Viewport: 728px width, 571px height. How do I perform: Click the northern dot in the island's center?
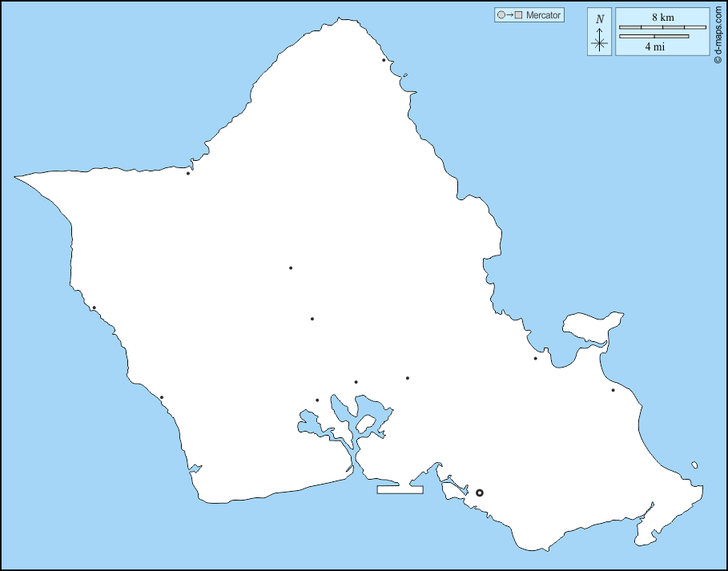pyautogui.click(x=291, y=268)
